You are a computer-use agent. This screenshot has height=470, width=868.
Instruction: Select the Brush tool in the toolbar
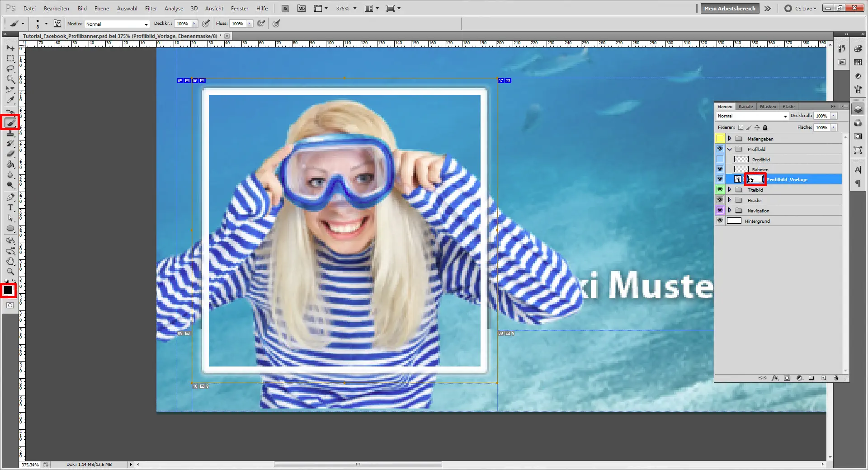tap(10, 122)
